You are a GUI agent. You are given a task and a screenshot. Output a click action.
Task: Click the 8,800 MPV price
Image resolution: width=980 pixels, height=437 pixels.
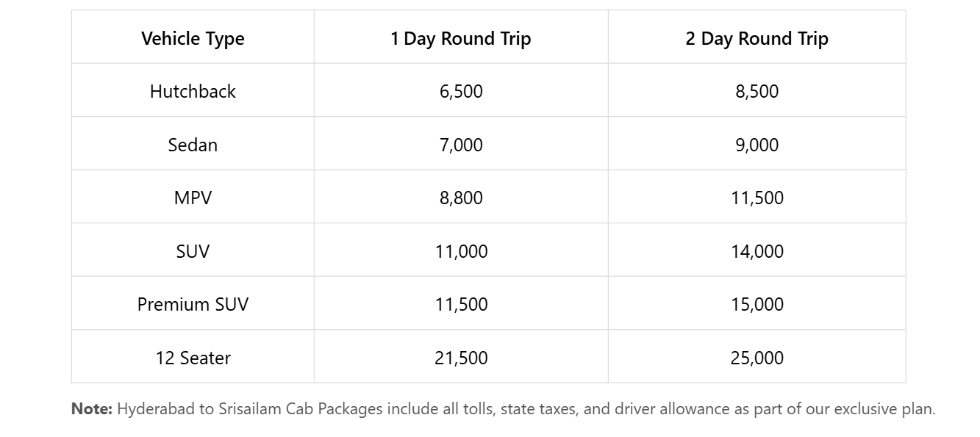click(461, 198)
